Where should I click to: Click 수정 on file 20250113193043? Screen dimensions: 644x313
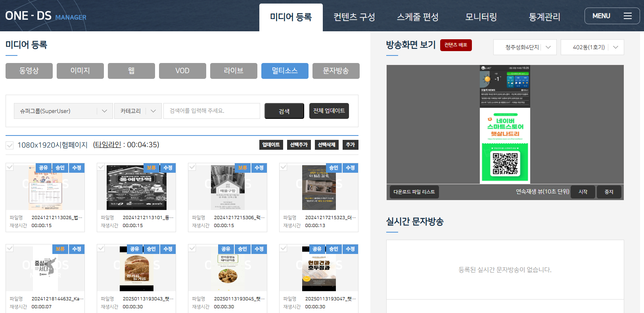point(168,249)
